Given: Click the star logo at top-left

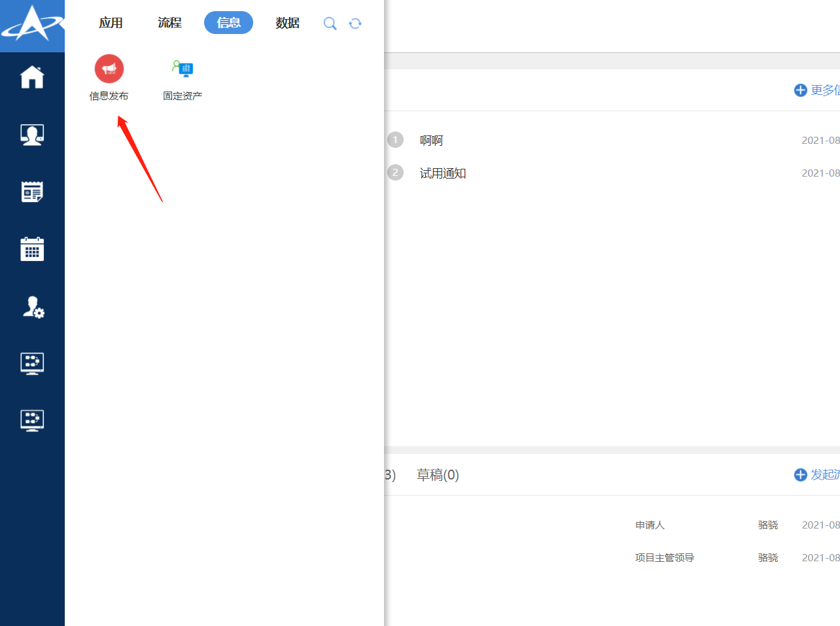Looking at the screenshot, I should (x=32, y=24).
